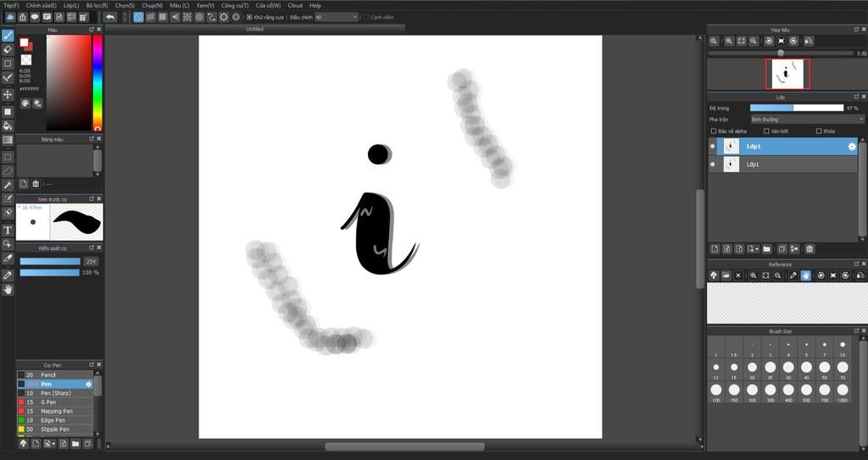Select Pencil brush from brush list
Viewport: 868px width, 460px height.
(55, 375)
